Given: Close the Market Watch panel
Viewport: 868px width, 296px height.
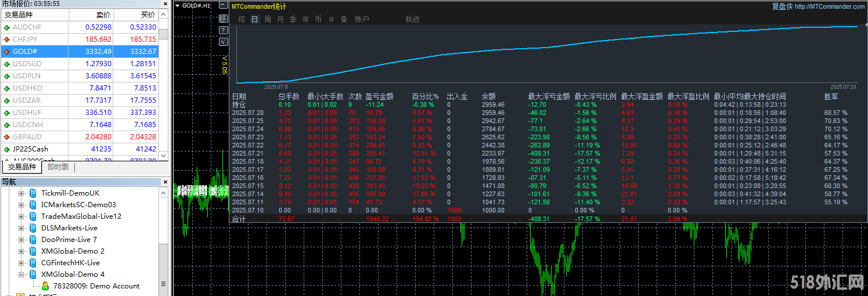Looking at the screenshot, I should (164, 3).
